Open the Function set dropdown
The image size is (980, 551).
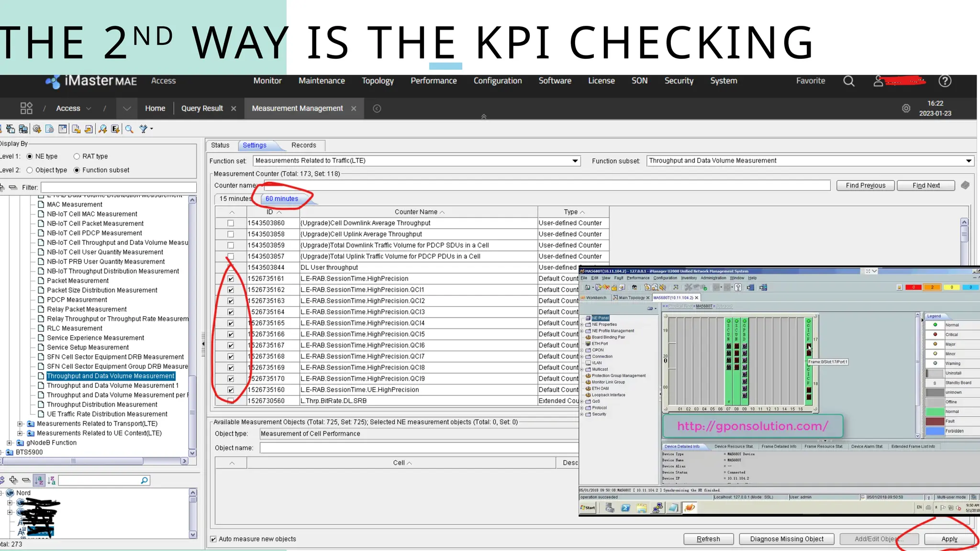575,161
